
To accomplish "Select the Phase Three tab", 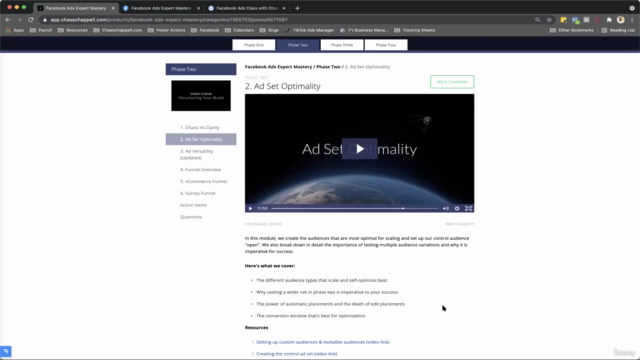I will (342, 45).
